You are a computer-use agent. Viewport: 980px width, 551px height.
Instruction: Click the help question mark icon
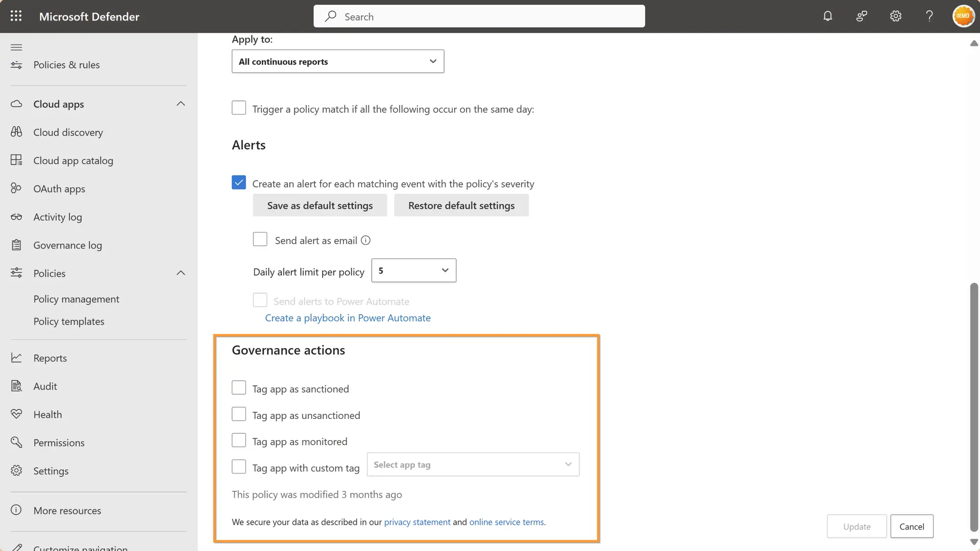click(929, 16)
